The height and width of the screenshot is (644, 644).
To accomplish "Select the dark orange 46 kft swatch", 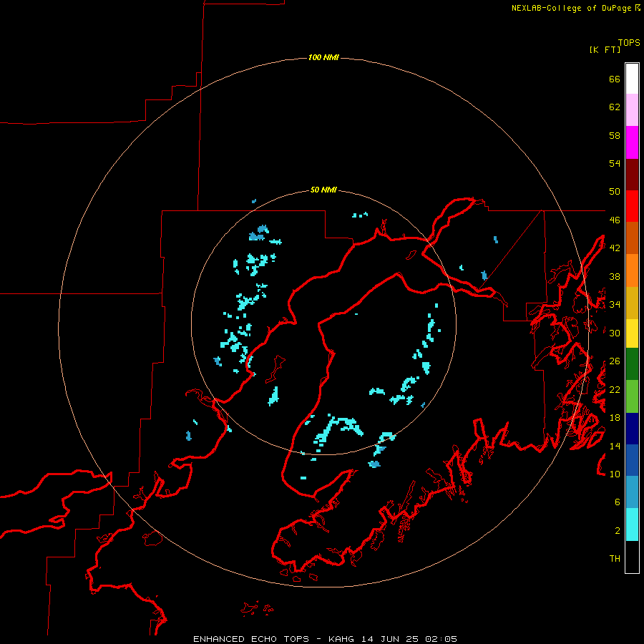I will tap(632, 238).
